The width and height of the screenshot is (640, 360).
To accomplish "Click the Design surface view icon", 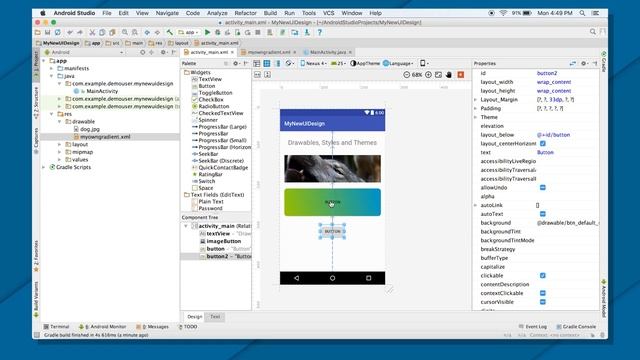I will (x=257, y=63).
